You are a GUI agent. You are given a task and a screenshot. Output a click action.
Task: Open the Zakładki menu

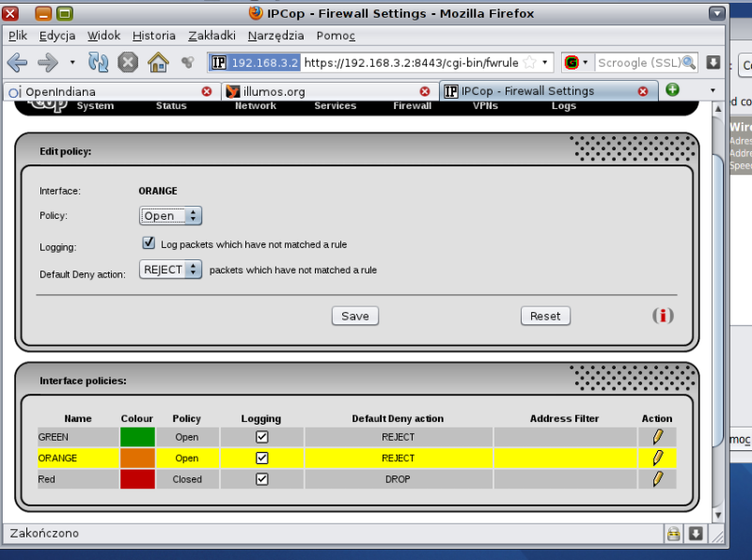coord(211,36)
